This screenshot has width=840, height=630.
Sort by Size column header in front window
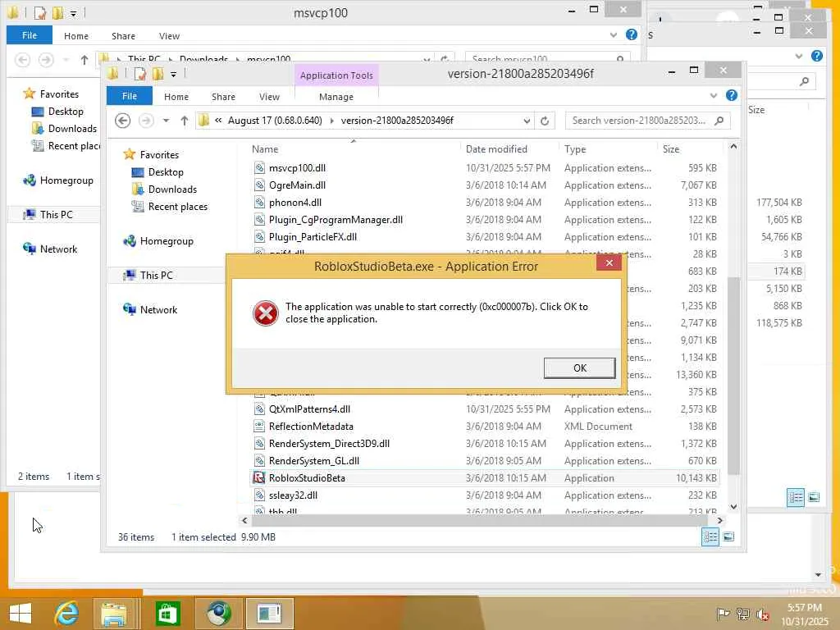pyautogui.click(x=671, y=149)
